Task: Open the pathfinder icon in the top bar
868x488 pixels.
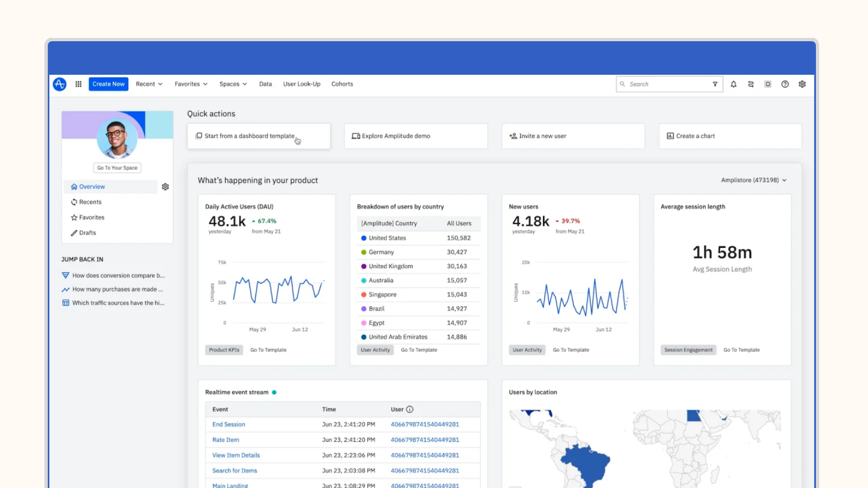Action: pyautogui.click(x=751, y=84)
